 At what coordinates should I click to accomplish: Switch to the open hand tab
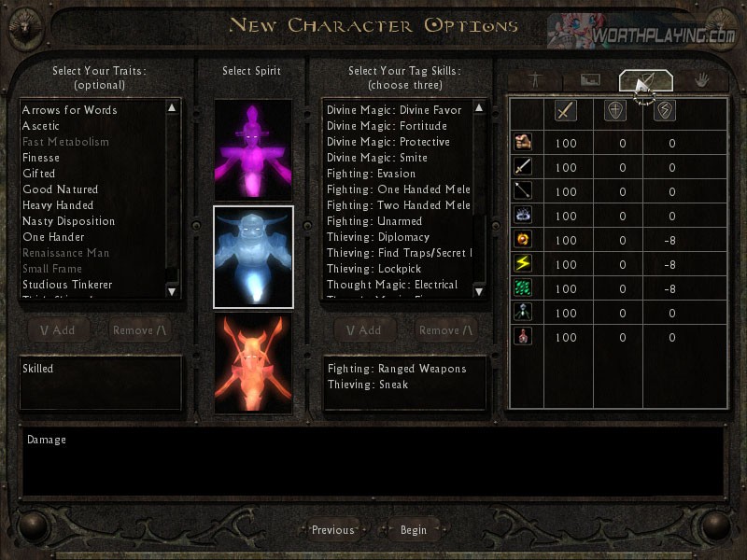pyautogui.click(x=701, y=80)
